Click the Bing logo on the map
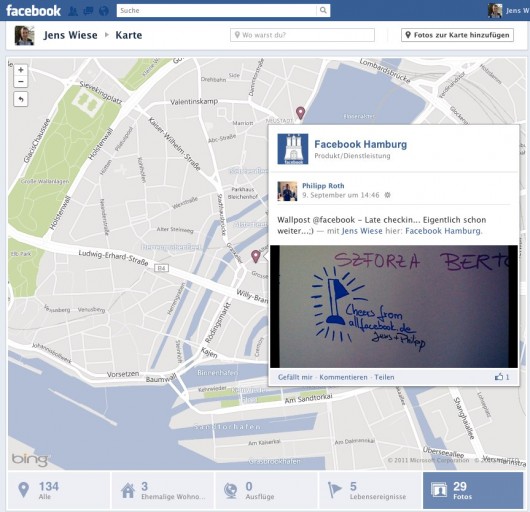Screen dimensions: 530x512 tap(30, 459)
